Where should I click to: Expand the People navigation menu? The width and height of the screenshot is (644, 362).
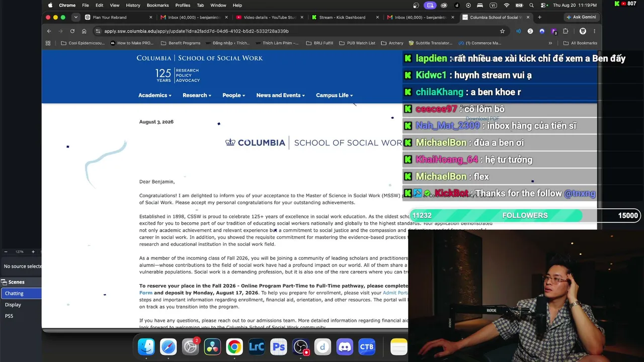234,95
